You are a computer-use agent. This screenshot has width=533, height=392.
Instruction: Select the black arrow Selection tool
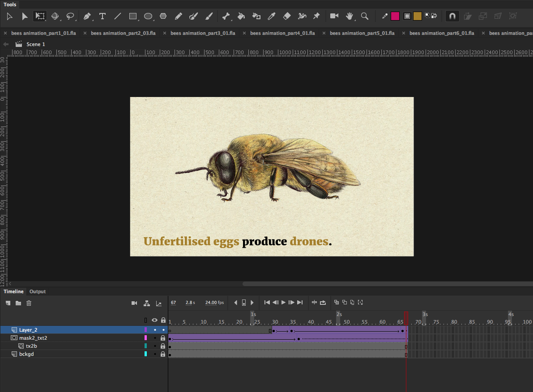click(x=25, y=16)
